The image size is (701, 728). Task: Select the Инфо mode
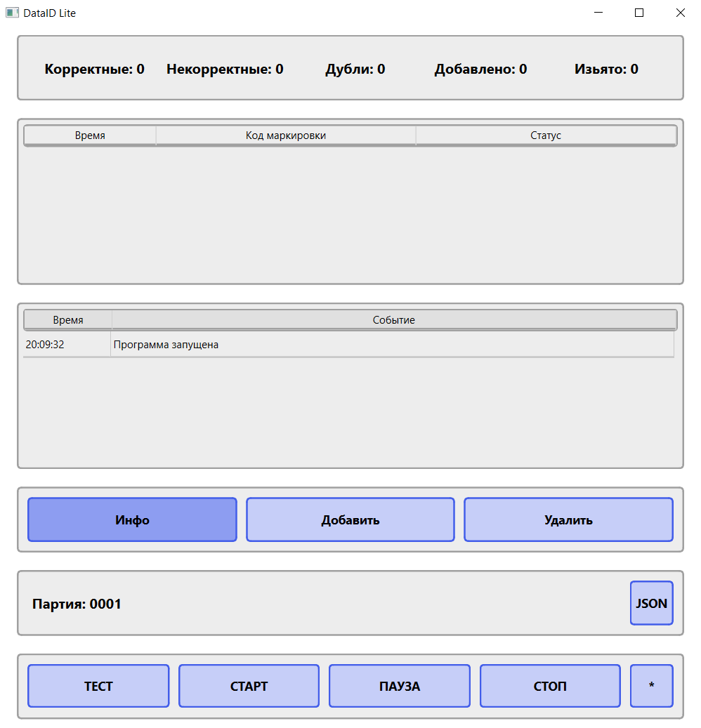click(132, 519)
